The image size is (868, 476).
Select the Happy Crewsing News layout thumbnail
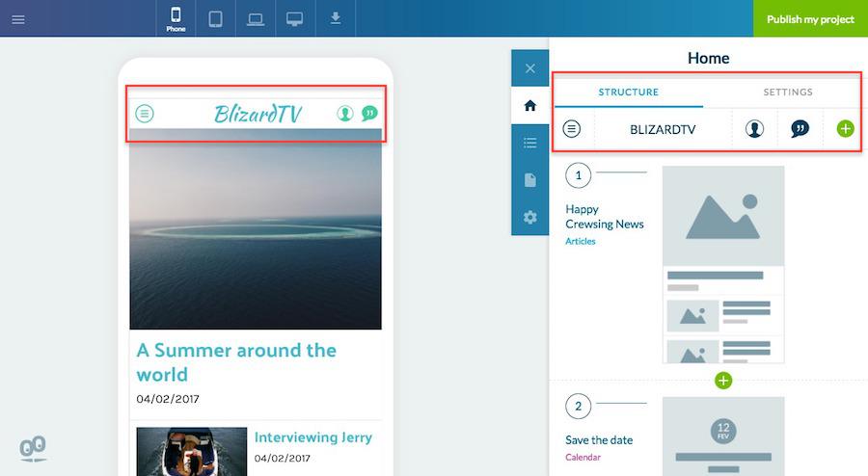click(x=723, y=264)
